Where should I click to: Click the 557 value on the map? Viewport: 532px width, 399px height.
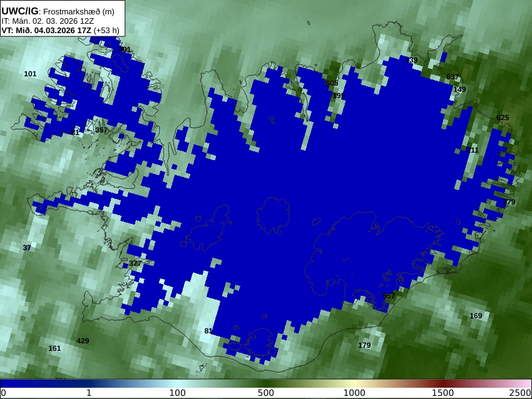click(x=389, y=296)
